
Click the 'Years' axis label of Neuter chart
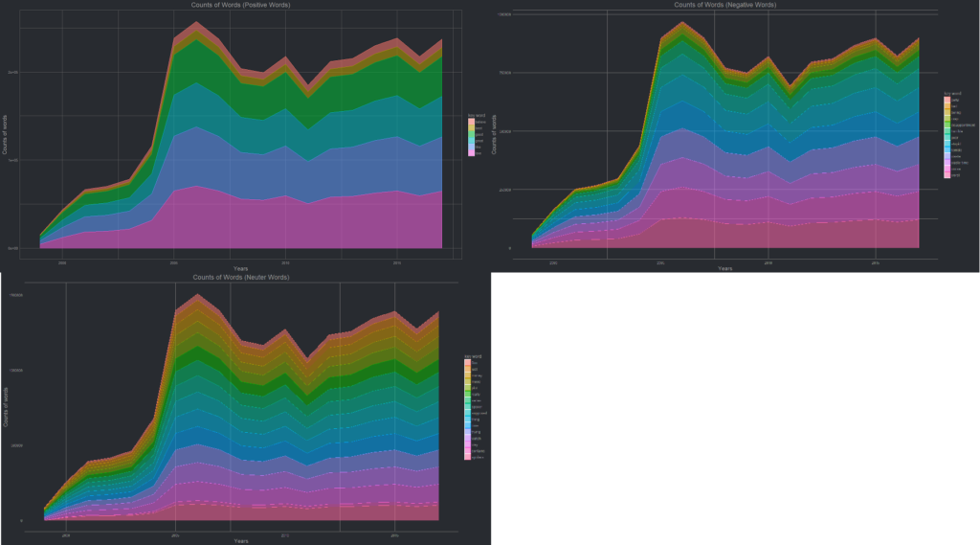click(x=241, y=539)
